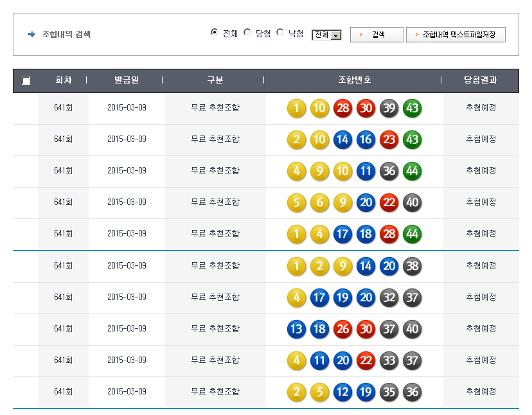Click the 발급일 column header
The height and width of the screenshot is (415, 532).
click(127, 80)
